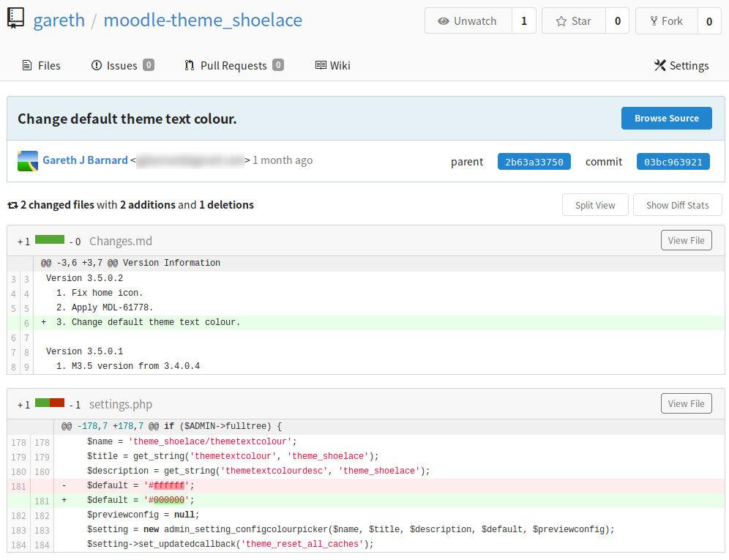View File for Changes.md
Viewport: 729px width, 560px height.
(686, 240)
